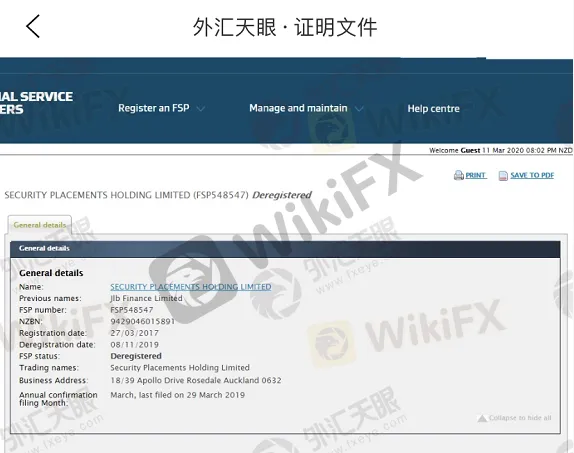Click the SAVE TO PDF link
574x453 pixels.
tap(532, 175)
